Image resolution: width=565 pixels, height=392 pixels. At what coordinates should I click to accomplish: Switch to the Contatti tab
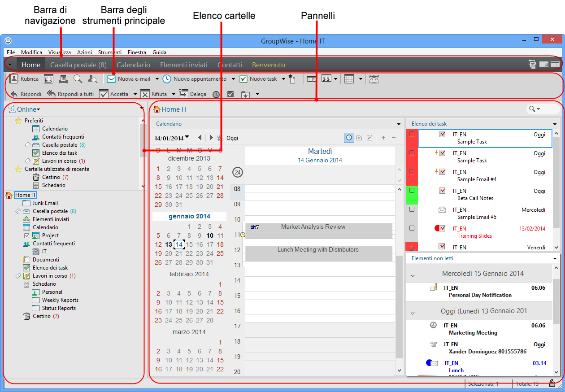click(x=230, y=65)
